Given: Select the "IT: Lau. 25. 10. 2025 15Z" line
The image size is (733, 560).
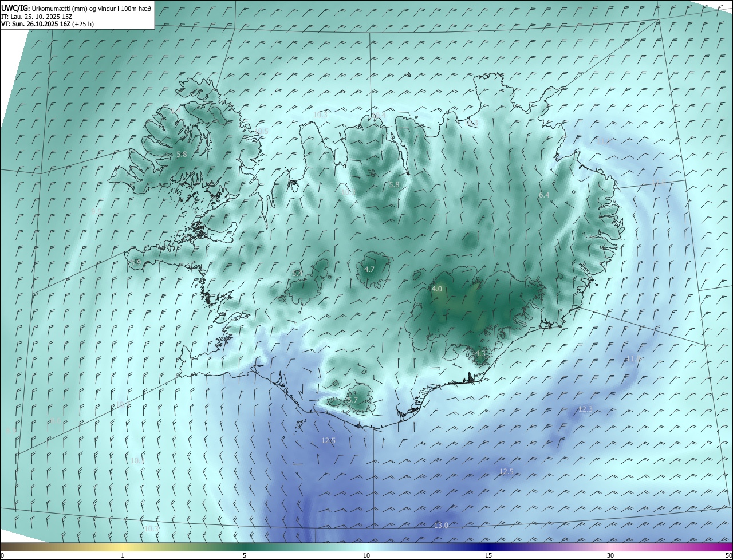Looking at the screenshot, I should [37, 16].
